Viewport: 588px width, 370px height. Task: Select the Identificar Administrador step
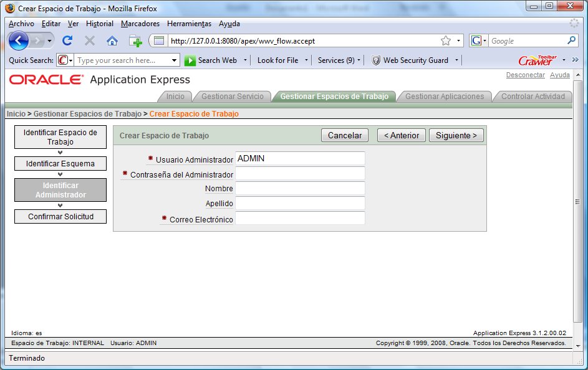pyautogui.click(x=60, y=190)
